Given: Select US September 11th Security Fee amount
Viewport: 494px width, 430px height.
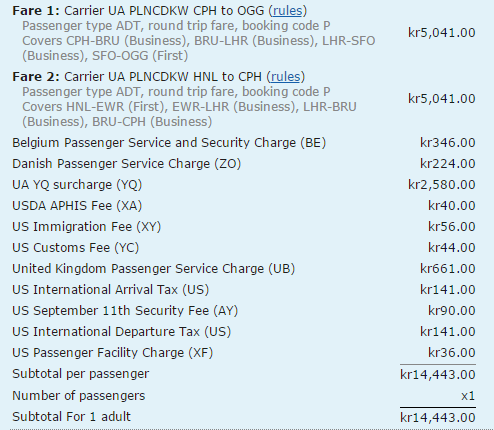Looking at the screenshot, I should pyautogui.click(x=452, y=311).
